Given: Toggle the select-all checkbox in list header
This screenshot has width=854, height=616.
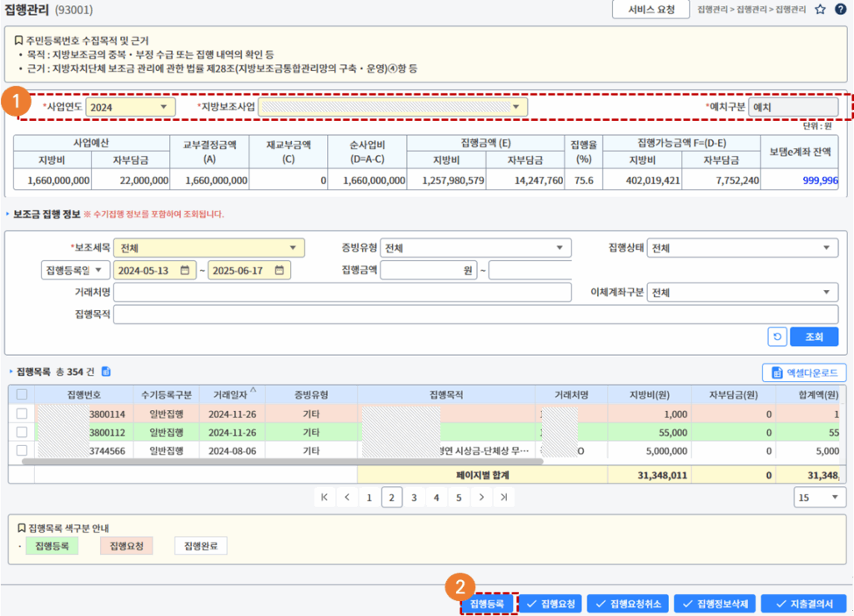Looking at the screenshot, I should pos(22,394).
